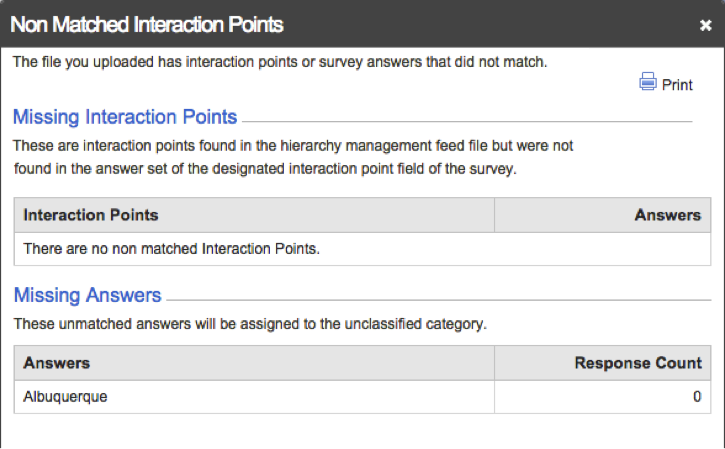Click the hierarchy management feed file description
Viewport: 725px width, 449px height.
(x=293, y=157)
